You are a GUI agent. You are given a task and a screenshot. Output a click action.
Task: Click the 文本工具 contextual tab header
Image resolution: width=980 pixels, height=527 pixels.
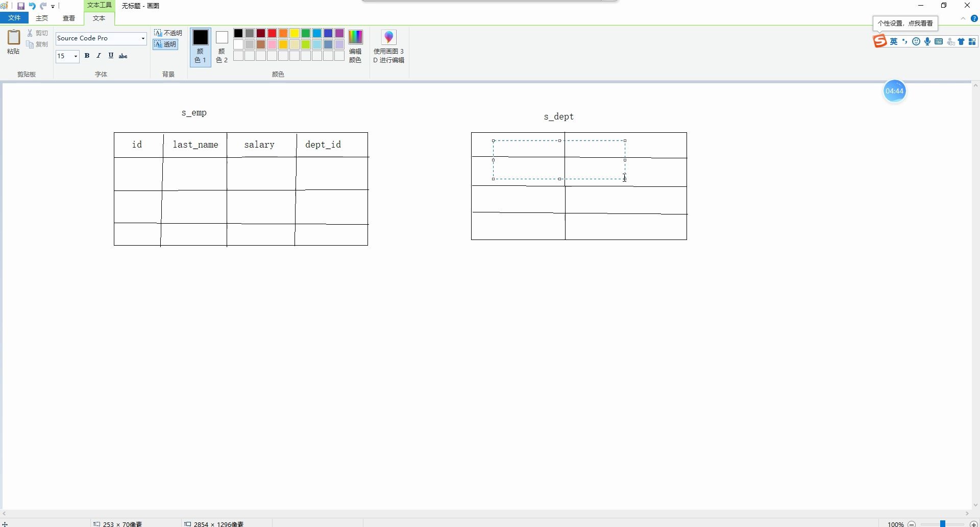99,5
